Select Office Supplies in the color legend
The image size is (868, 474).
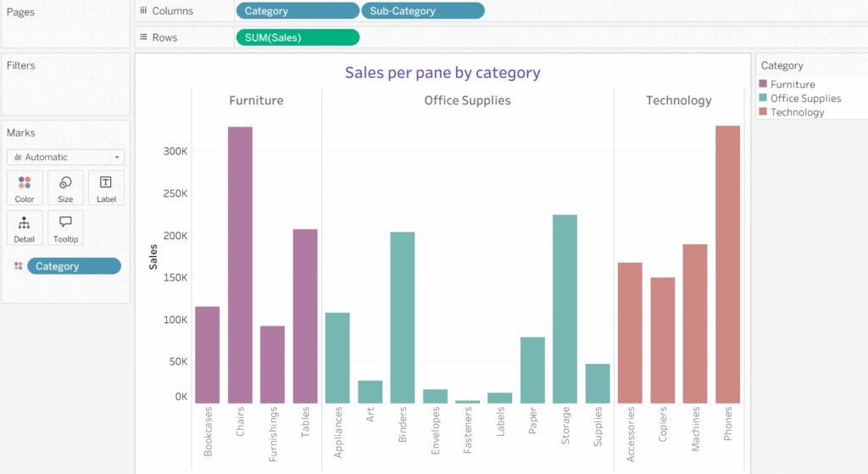(805, 98)
